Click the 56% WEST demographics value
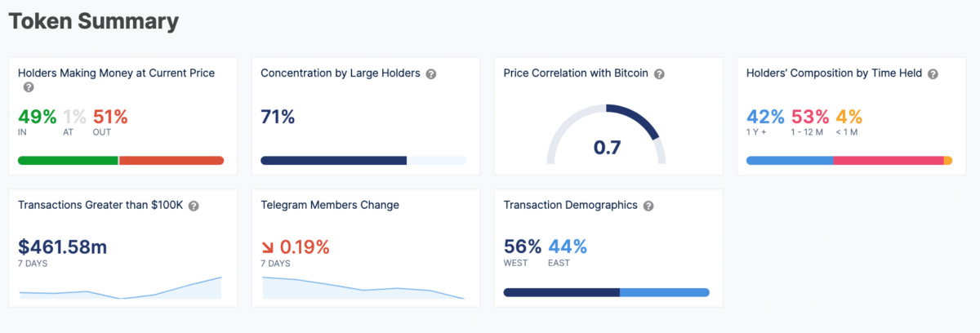 click(523, 246)
